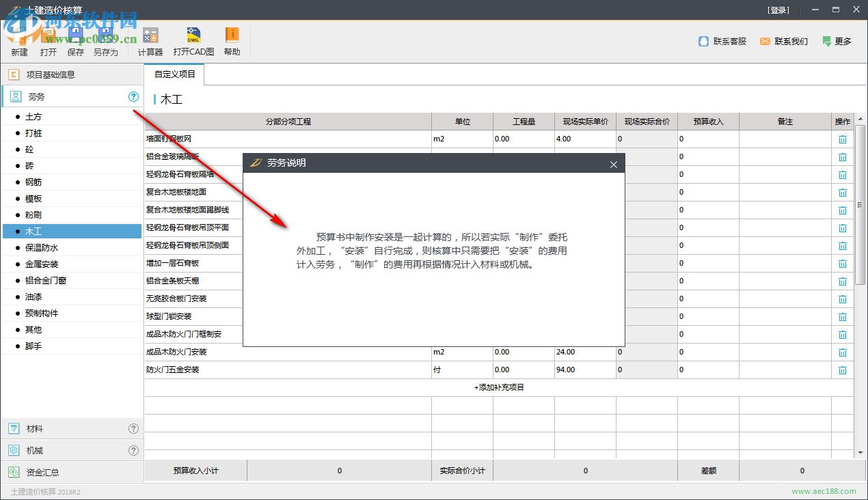The width and height of the screenshot is (868, 500).
Task: Click the 登录 login link
Action: [778, 10]
